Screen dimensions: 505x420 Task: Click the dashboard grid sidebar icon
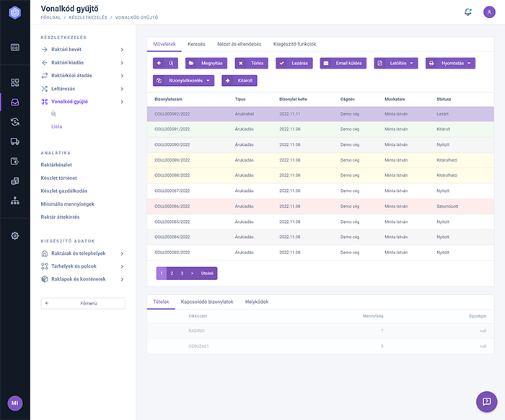click(14, 82)
